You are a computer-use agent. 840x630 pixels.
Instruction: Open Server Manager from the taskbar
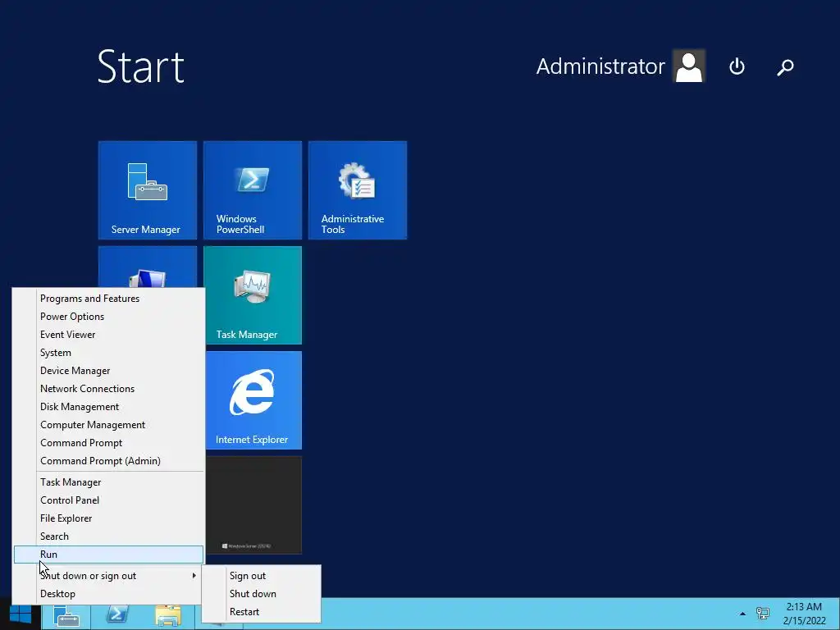(x=66, y=614)
